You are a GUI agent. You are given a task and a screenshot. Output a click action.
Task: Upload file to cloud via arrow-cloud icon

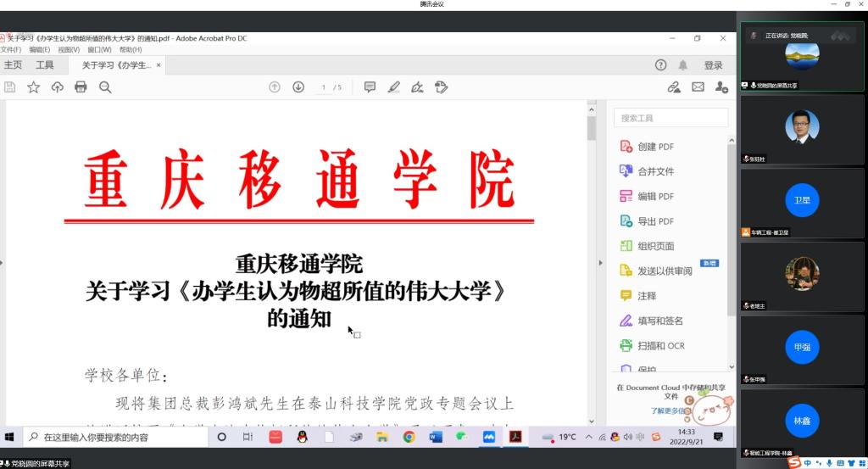click(x=57, y=87)
